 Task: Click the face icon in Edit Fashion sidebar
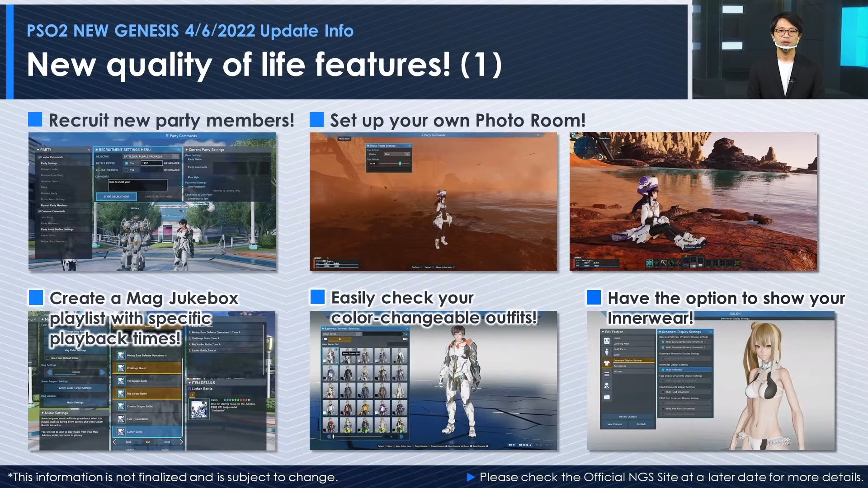[x=607, y=341]
